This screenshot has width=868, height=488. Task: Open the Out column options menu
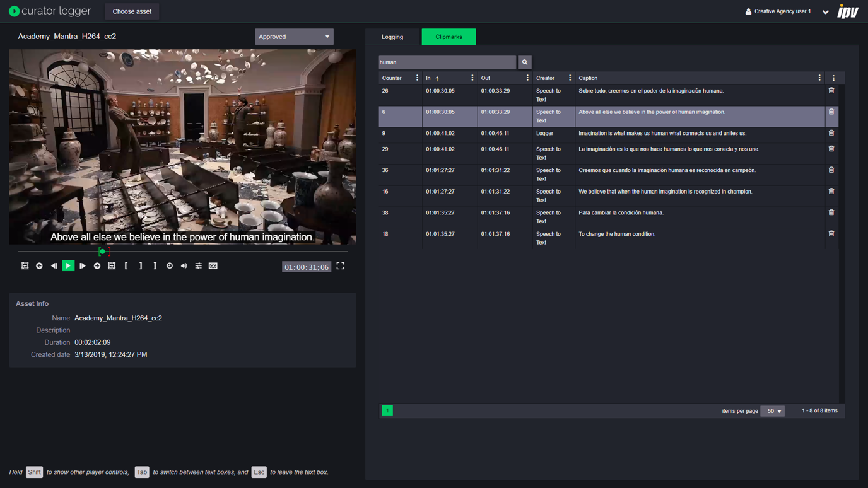pyautogui.click(x=527, y=78)
